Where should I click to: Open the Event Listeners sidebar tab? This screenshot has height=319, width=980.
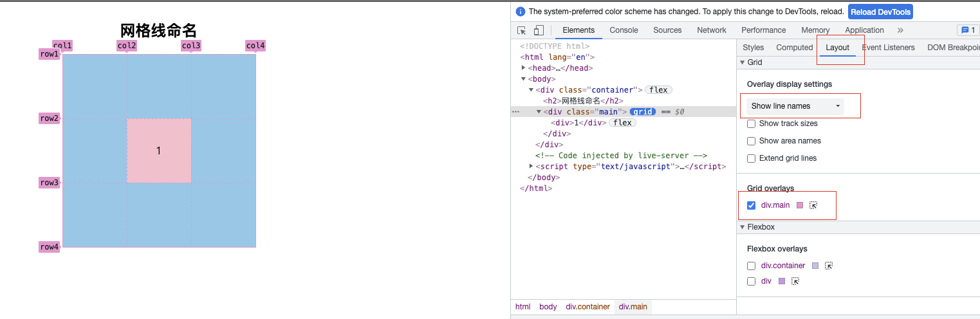(888, 48)
